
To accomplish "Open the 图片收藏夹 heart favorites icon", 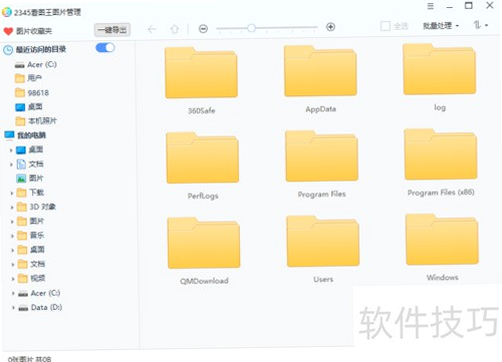I will click(x=8, y=31).
